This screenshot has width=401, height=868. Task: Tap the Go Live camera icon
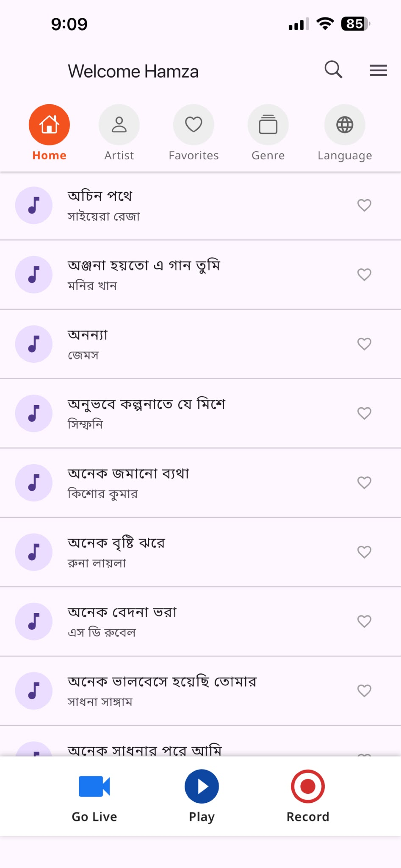[x=94, y=786]
